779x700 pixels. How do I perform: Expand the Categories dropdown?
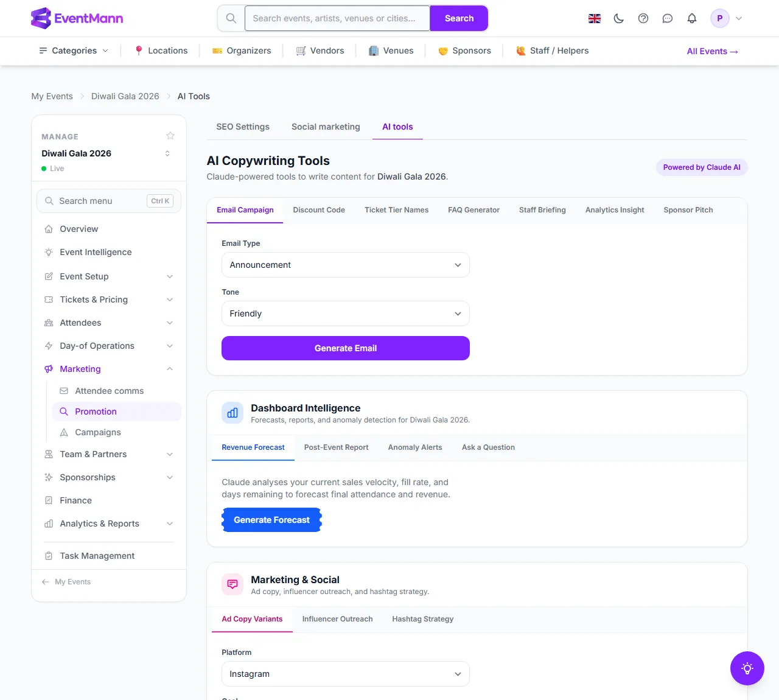pos(74,51)
